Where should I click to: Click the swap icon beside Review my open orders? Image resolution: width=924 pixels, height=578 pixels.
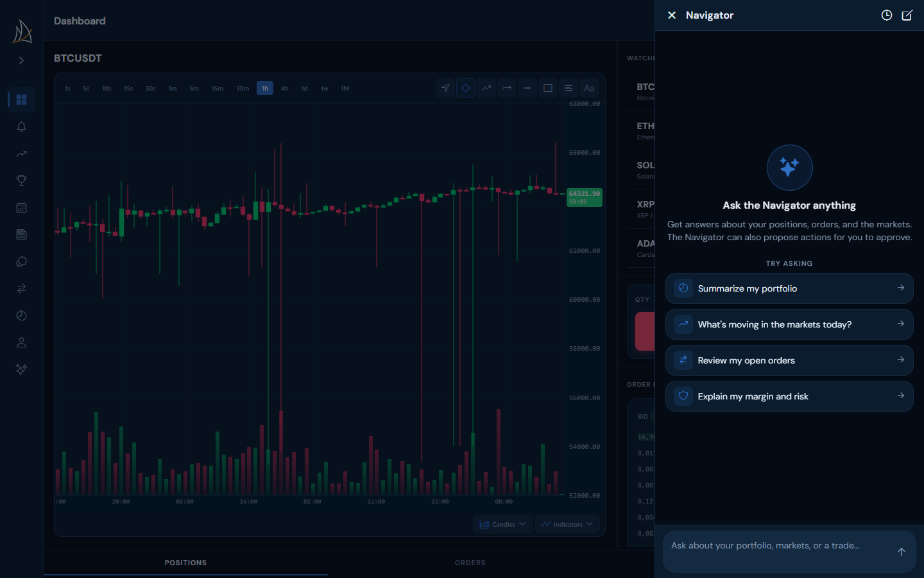683,360
